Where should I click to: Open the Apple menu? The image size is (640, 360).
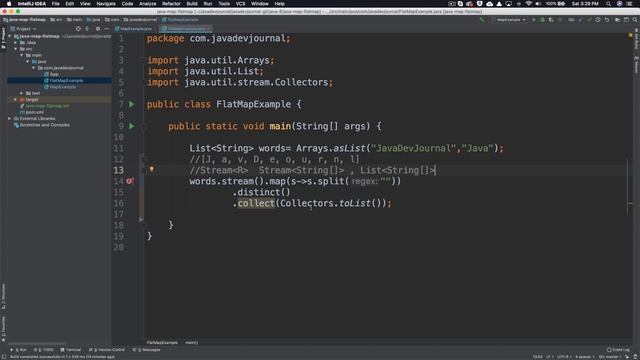tap(9, 4)
